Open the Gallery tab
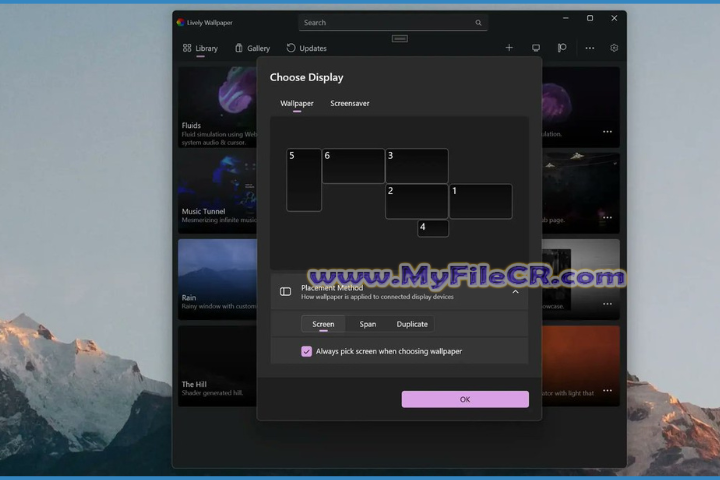 (252, 48)
